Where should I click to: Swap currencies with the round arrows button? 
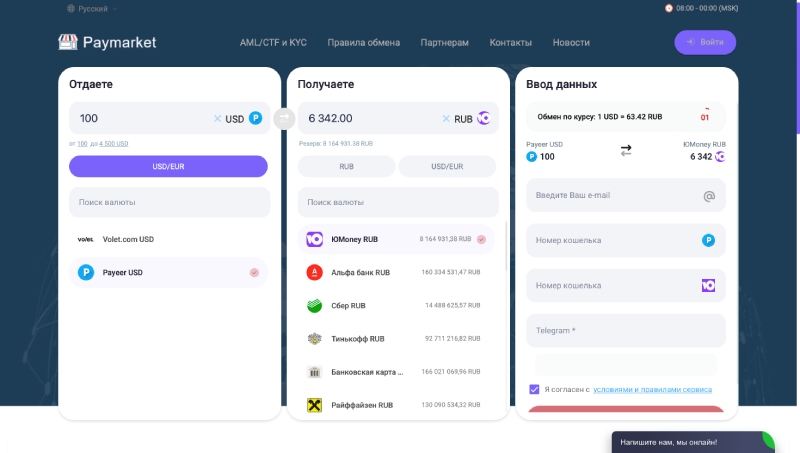pyautogui.click(x=284, y=118)
